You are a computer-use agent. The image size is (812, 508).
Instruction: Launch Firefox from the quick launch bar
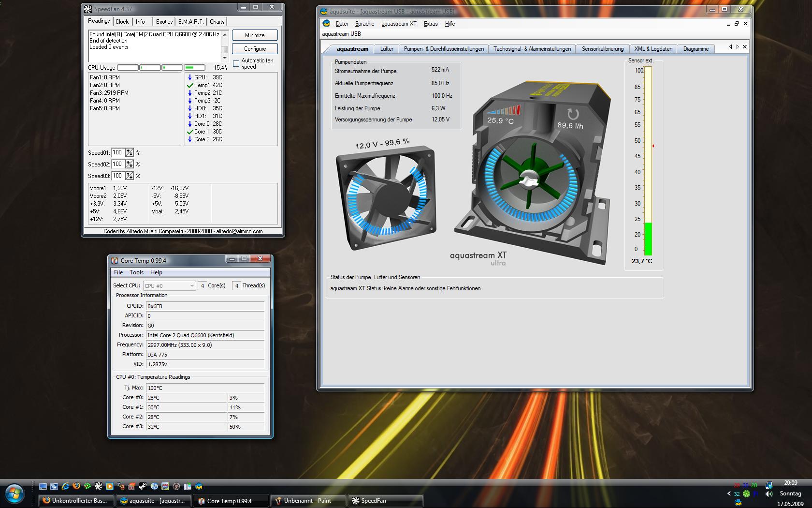76,486
